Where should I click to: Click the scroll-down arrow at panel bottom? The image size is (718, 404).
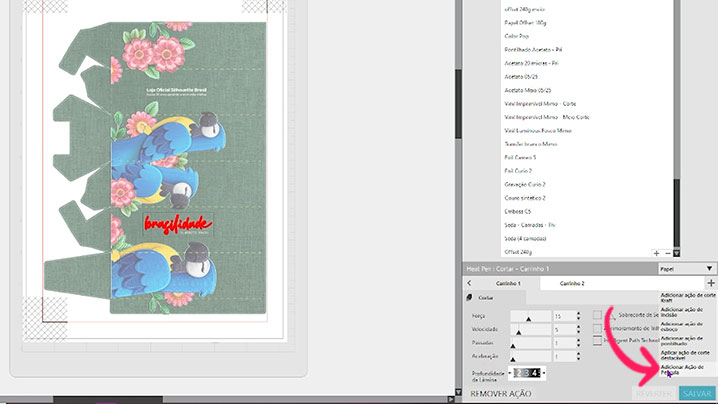pyautogui.click(x=458, y=393)
